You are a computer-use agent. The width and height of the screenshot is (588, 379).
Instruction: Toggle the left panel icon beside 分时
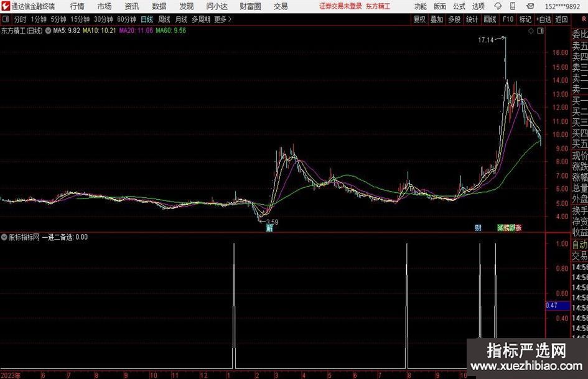coord(6,19)
